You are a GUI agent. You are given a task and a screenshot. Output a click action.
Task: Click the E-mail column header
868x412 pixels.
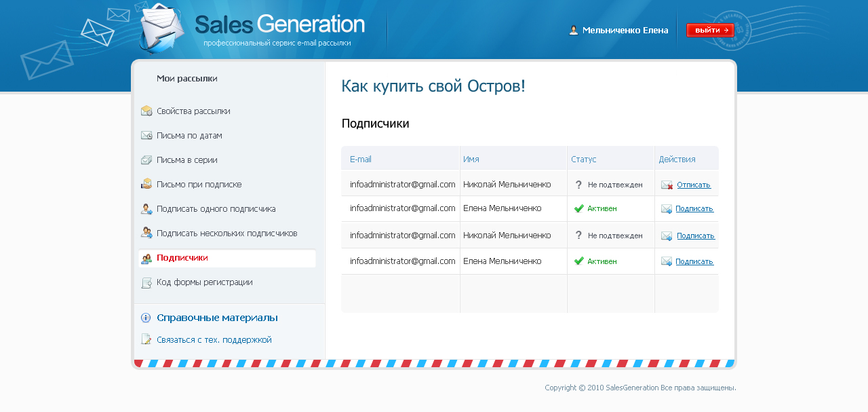[361, 160]
